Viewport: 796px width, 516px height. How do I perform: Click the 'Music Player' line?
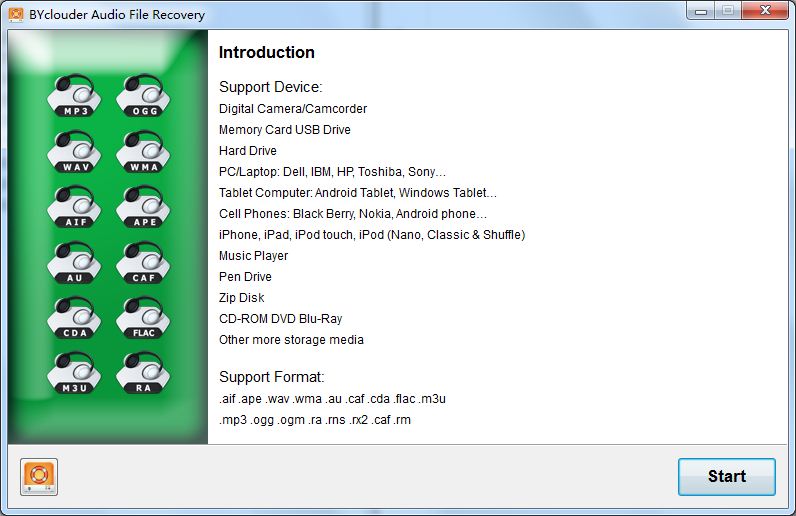click(x=253, y=256)
